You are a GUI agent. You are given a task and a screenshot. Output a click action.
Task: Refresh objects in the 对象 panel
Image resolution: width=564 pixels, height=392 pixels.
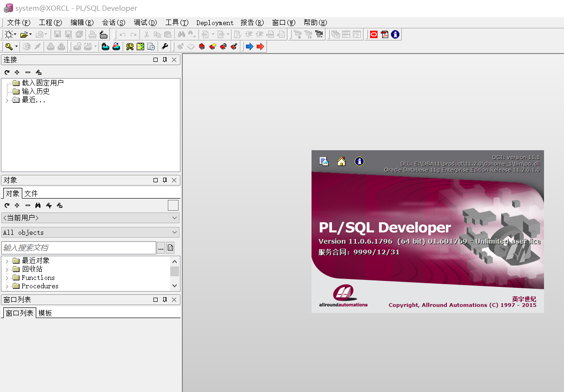pyautogui.click(x=7, y=205)
